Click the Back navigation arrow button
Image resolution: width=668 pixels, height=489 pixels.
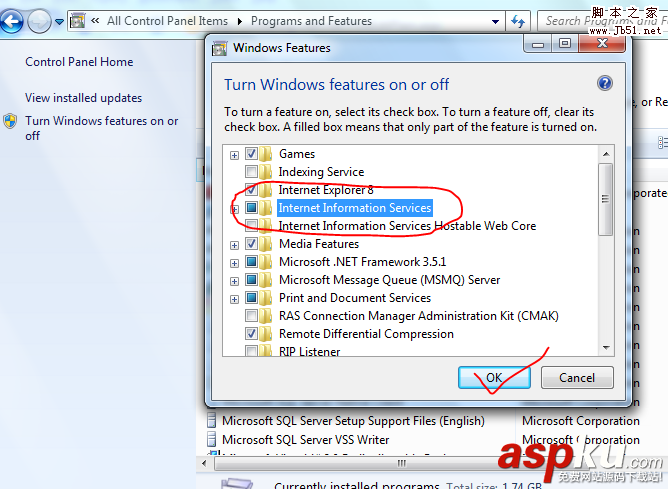pos(12,21)
